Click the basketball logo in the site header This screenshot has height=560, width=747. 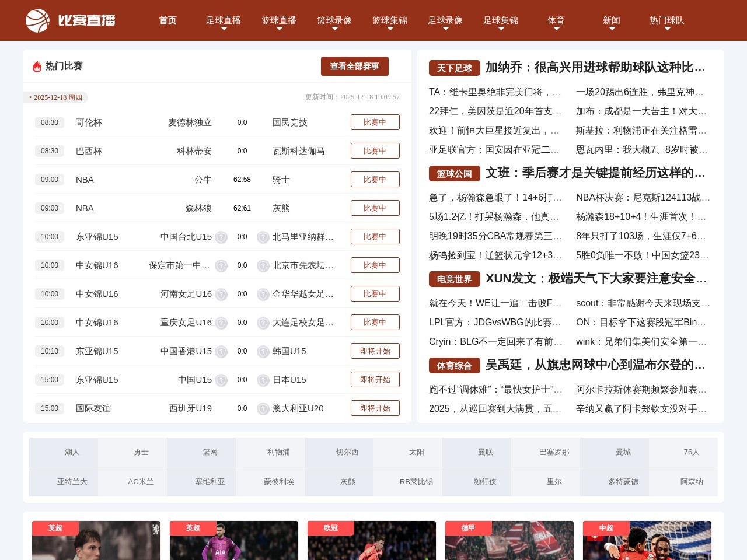(36, 20)
